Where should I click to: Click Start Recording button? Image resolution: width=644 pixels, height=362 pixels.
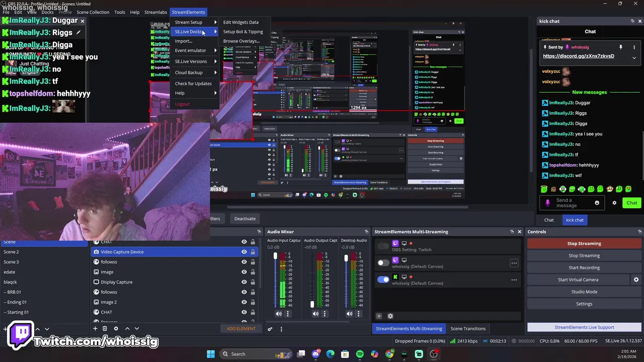584,267
